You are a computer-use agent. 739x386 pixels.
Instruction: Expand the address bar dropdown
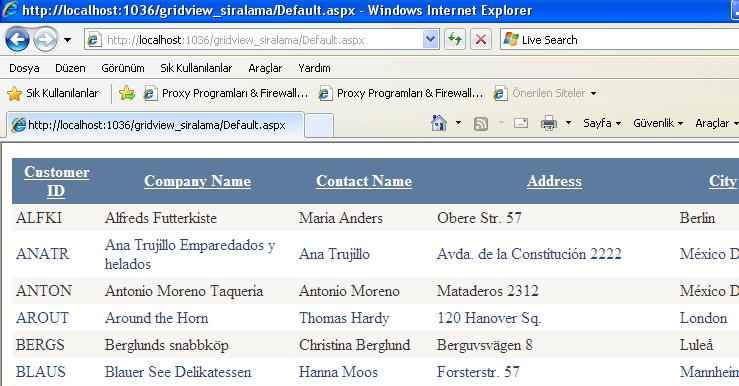pos(430,40)
